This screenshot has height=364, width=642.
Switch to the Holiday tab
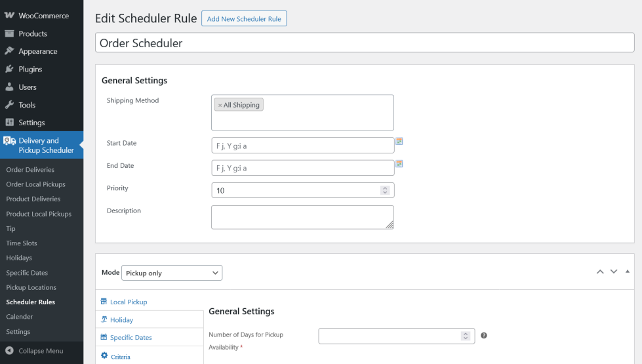121,320
